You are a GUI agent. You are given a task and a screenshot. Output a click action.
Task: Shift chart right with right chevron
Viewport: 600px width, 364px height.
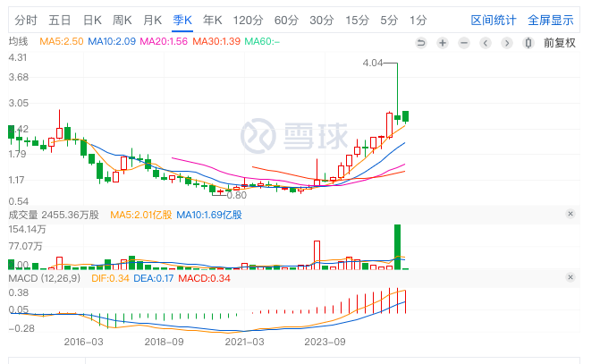pyautogui.click(x=507, y=43)
